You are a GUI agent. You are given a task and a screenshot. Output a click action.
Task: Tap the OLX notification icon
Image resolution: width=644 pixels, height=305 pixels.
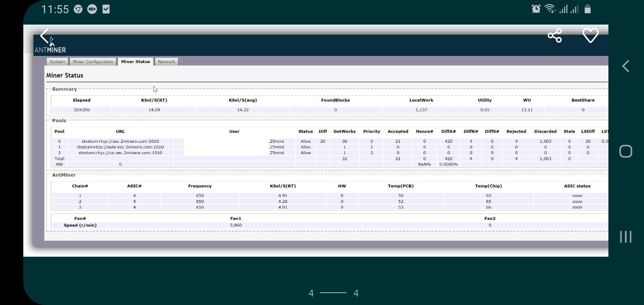tap(92, 9)
